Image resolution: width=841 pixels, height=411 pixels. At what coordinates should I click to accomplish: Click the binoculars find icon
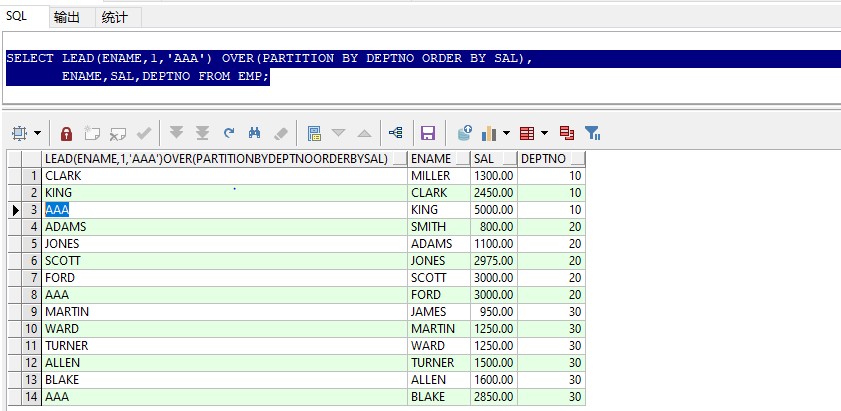tap(254, 133)
